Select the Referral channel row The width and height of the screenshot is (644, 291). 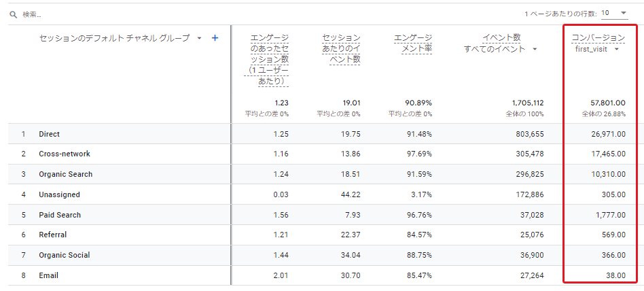[321, 235]
